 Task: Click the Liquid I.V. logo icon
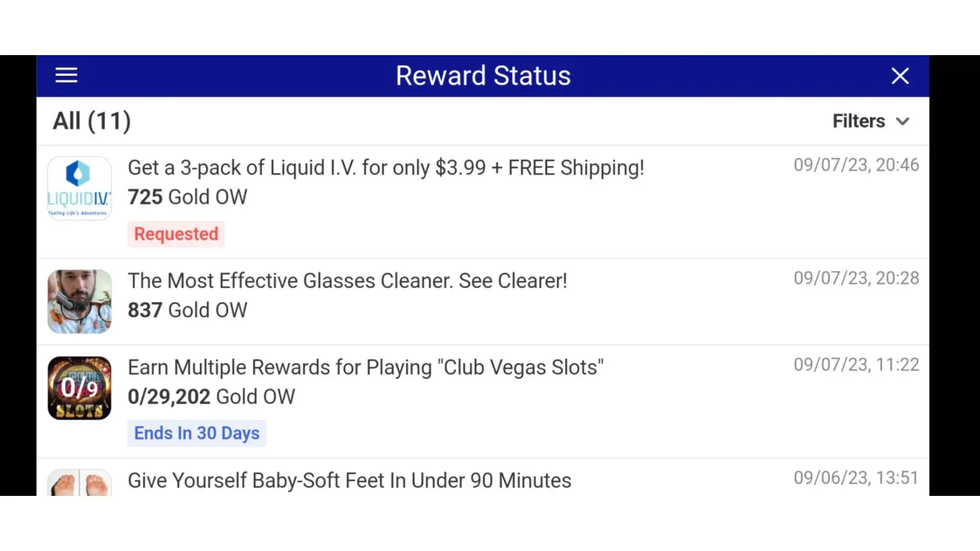click(x=79, y=188)
